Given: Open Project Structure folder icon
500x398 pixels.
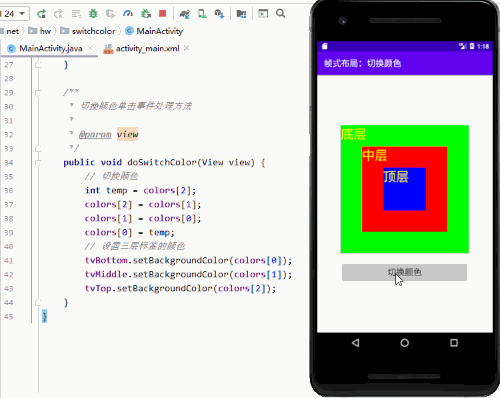Looking at the screenshot, I should click(x=241, y=14).
